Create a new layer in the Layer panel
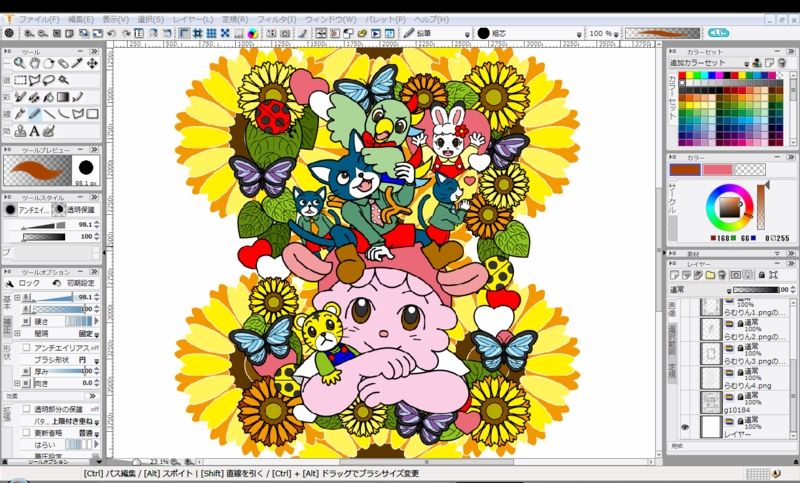Screen dimensions: 800x483 click(x=674, y=275)
